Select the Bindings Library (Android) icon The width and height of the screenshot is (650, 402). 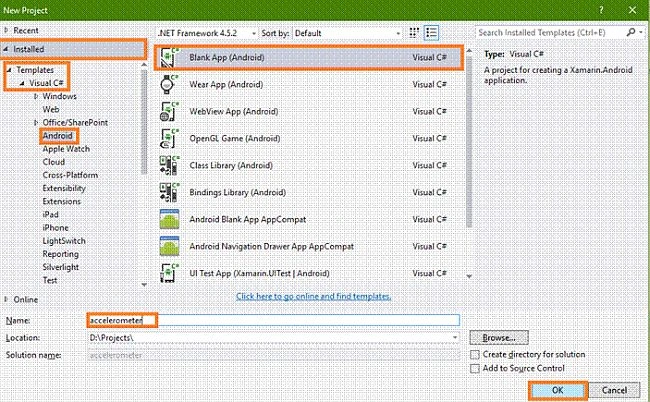click(169, 192)
